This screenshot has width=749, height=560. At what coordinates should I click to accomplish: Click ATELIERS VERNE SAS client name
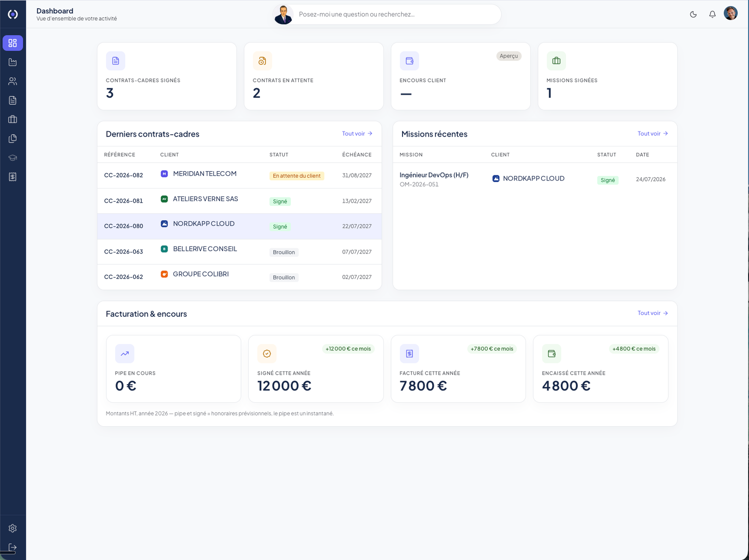[x=206, y=199]
